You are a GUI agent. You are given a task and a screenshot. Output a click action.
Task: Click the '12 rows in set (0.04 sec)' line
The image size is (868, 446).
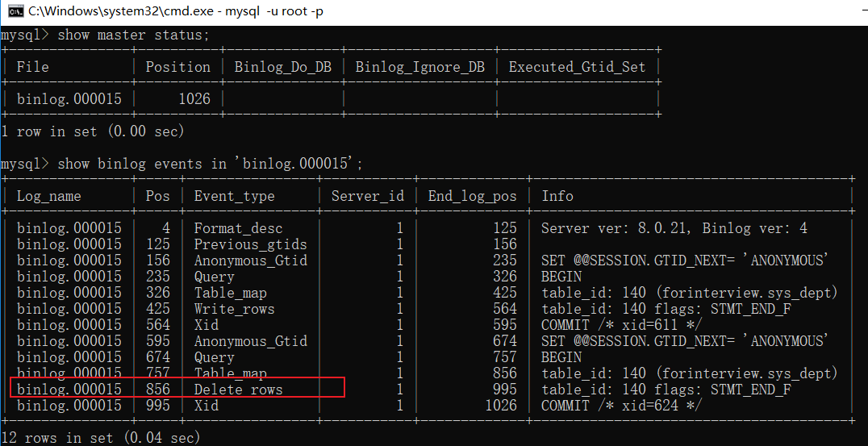click(101, 438)
